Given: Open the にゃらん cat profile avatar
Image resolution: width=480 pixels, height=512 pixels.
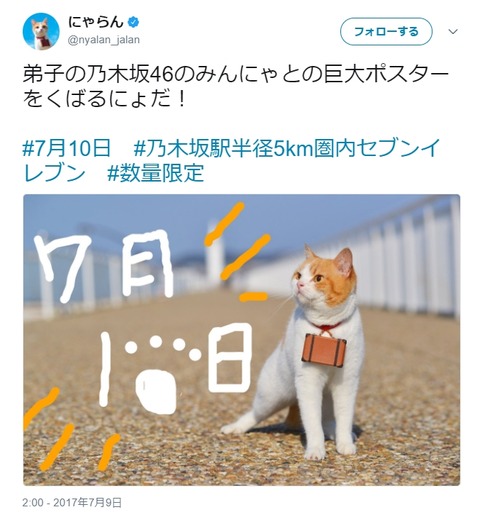Looking at the screenshot, I should pyautogui.click(x=41, y=31).
